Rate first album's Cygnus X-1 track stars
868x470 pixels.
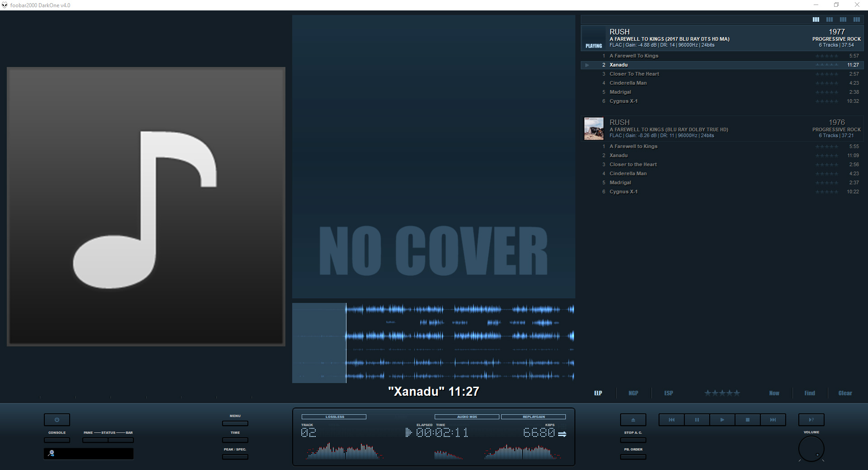827,101
